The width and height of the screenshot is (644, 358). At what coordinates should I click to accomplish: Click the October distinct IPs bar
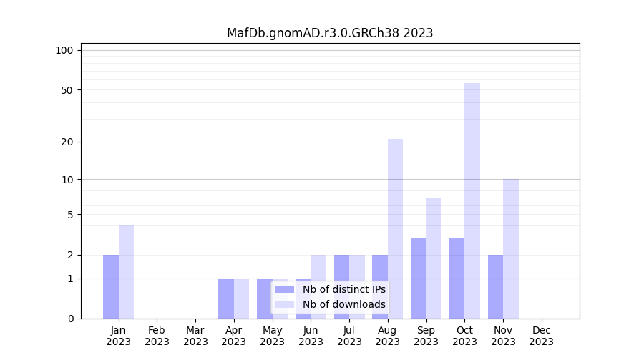(457, 278)
